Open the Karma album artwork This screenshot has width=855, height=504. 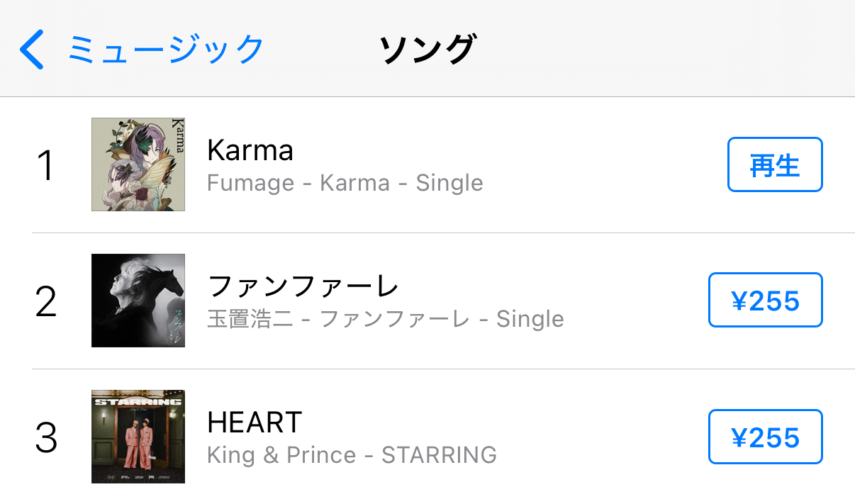click(138, 164)
